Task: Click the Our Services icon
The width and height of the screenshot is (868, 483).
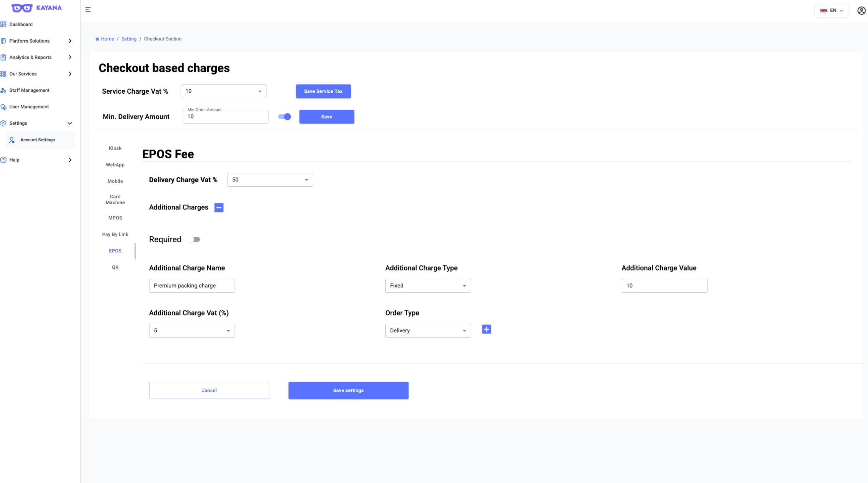Action: (x=3, y=74)
